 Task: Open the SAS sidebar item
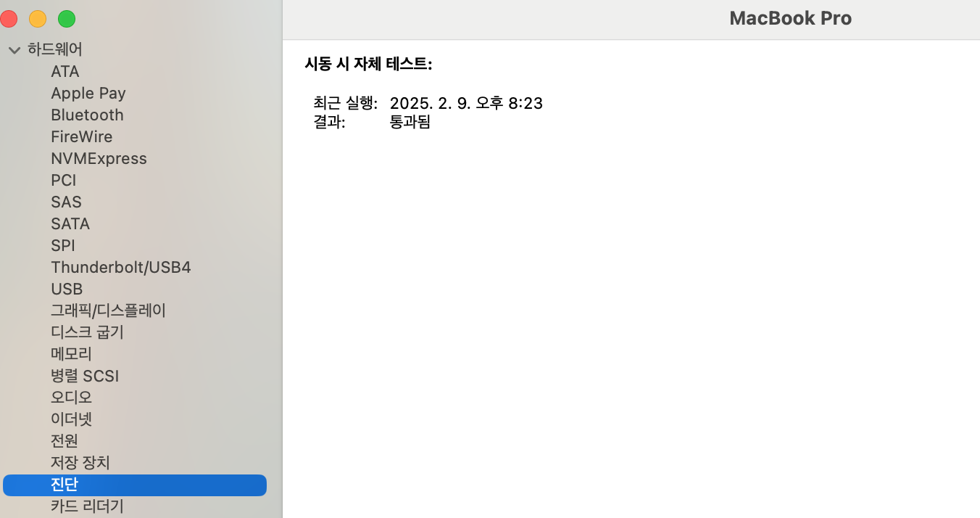point(66,202)
